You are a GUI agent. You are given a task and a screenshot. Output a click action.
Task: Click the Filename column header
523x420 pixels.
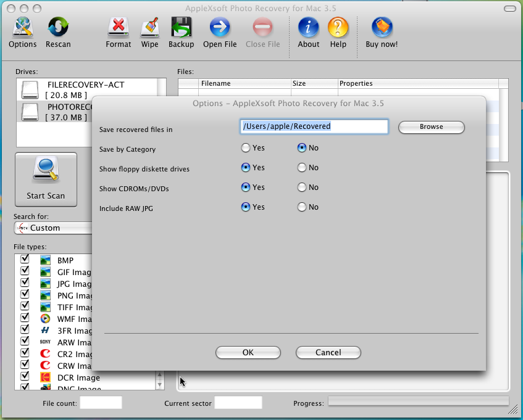245,84
